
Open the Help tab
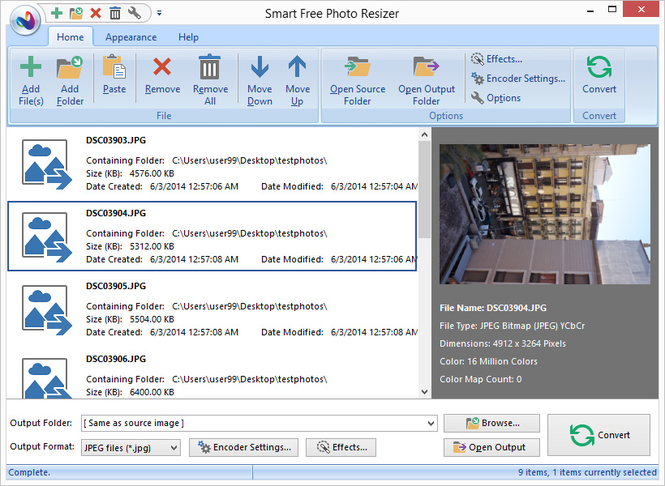coord(188,37)
